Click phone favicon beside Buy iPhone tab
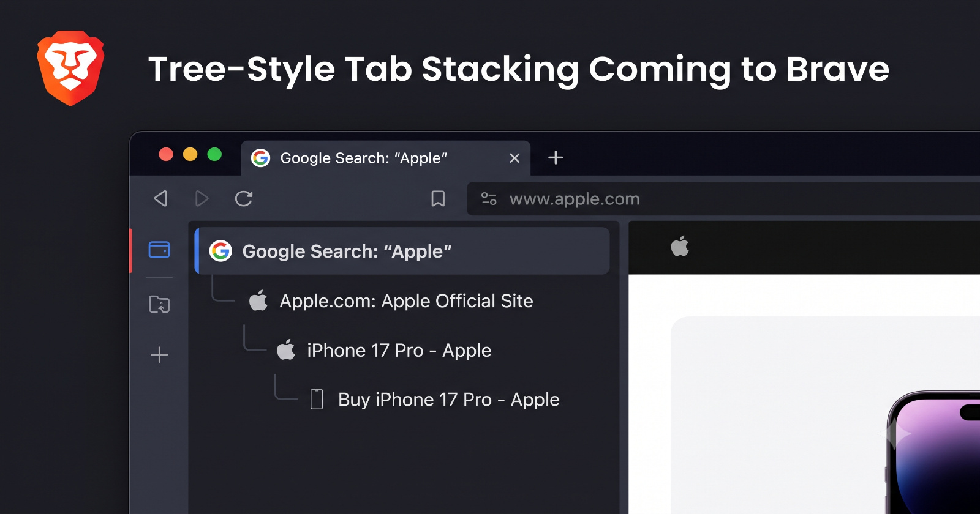The width and height of the screenshot is (980, 514). click(x=317, y=399)
